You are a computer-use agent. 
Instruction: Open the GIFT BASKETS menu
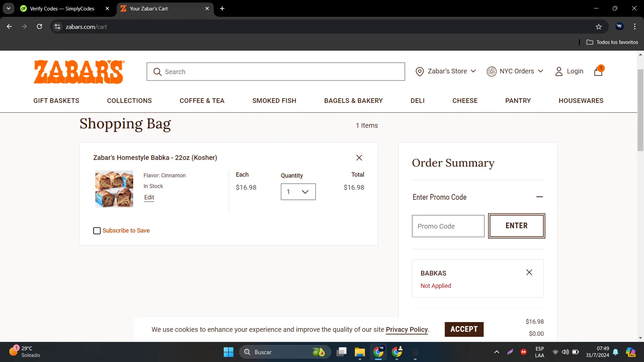(x=56, y=101)
